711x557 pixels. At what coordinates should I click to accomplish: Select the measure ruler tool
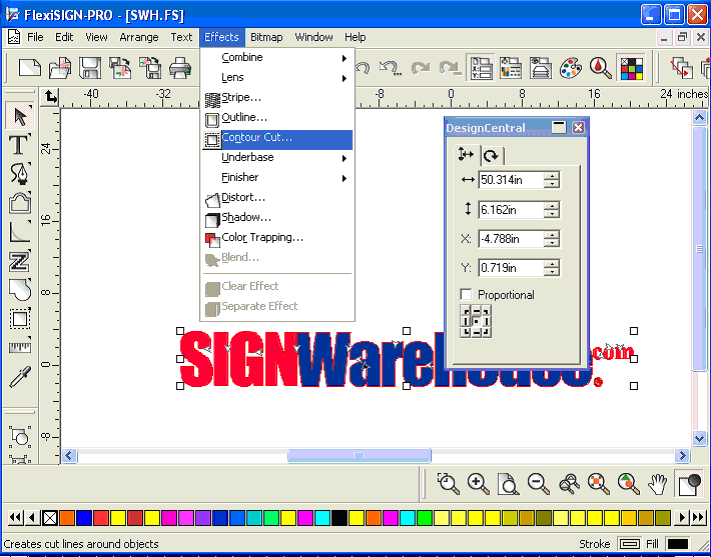pyautogui.click(x=20, y=348)
